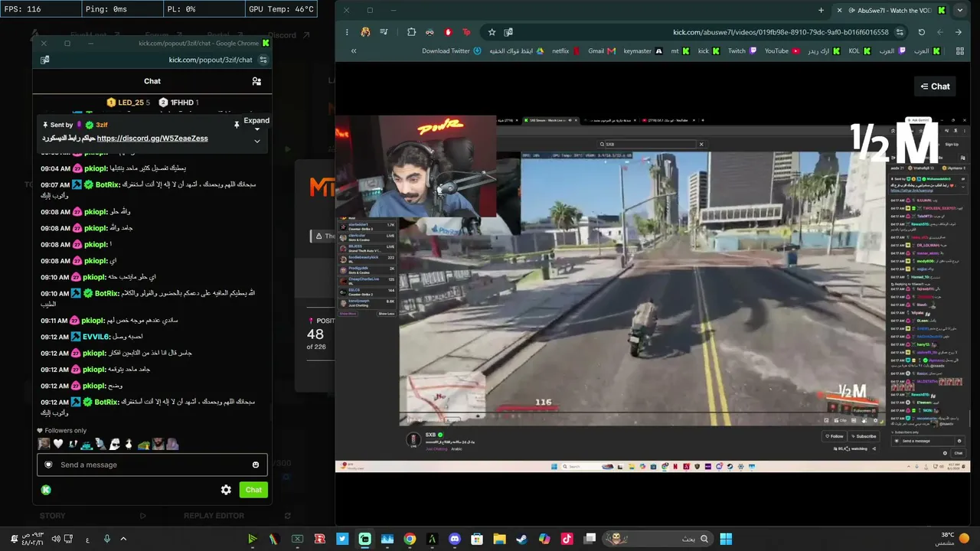Viewport: 980px width, 551px height.
Task: Click the green Kick logo beside chat settings
Action: [46, 490]
